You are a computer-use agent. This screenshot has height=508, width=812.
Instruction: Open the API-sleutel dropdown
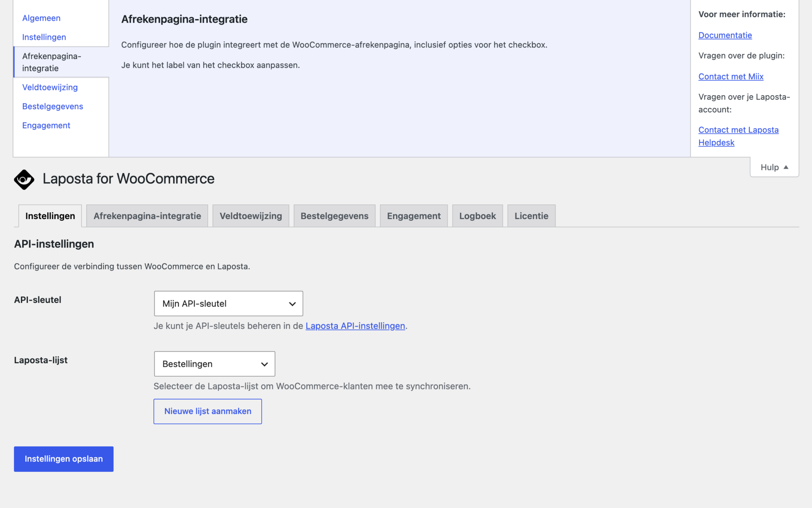coord(228,304)
